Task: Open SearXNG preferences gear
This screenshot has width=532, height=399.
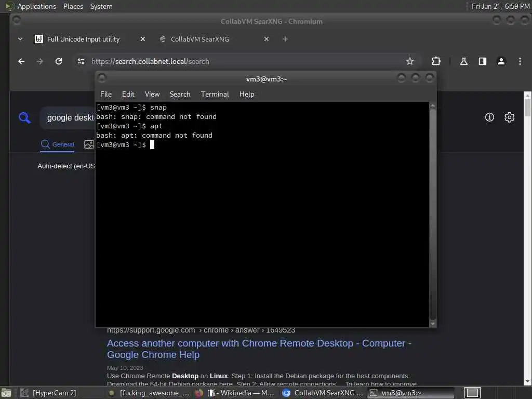Action: (509, 117)
